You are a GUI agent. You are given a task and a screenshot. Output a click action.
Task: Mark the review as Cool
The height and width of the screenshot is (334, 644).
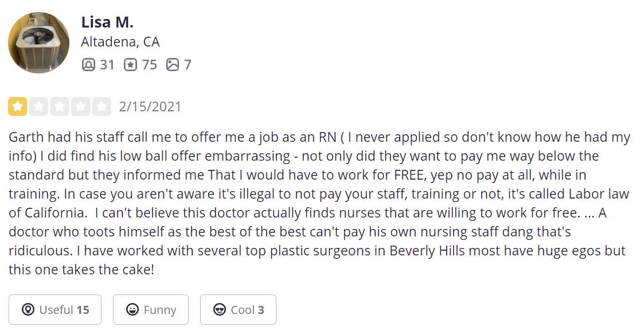pos(238,309)
